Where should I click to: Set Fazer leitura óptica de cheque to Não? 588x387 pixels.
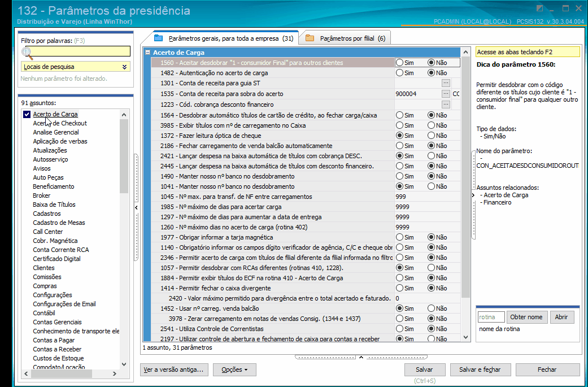click(432, 136)
